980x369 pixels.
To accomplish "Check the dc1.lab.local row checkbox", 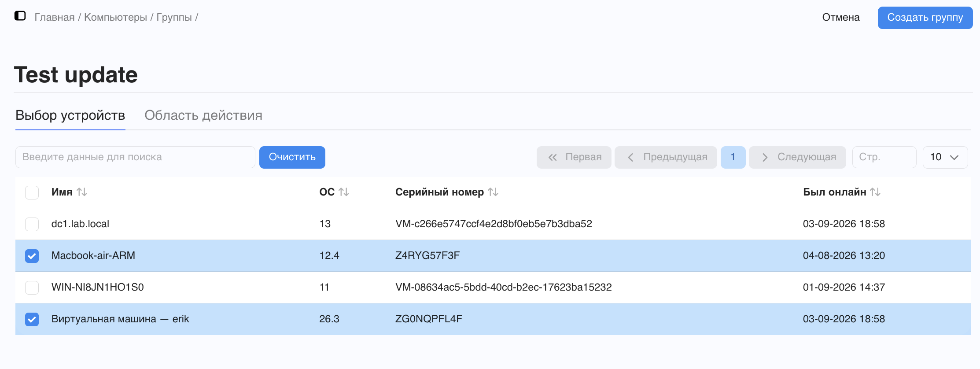I will pyautogui.click(x=32, y=224).
